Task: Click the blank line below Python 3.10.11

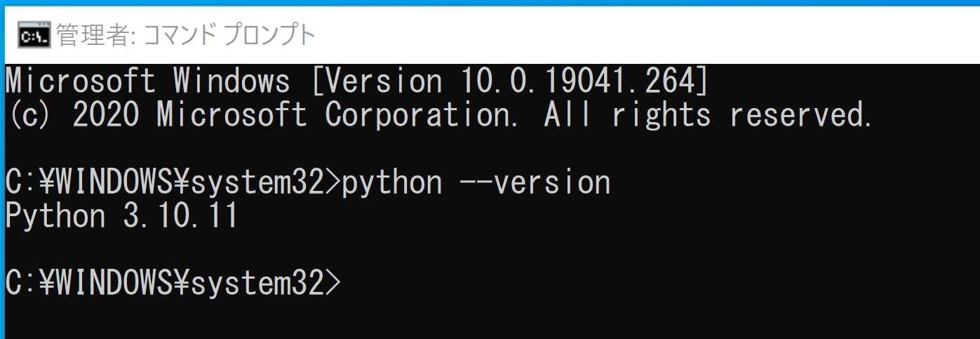Action: (490, 250)
